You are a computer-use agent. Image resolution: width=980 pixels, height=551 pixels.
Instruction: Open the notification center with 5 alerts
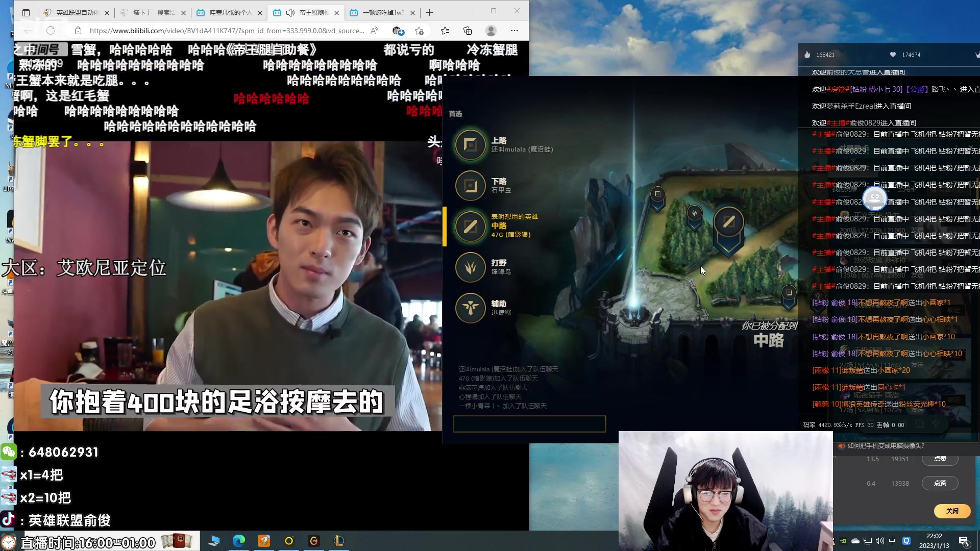coord(964,541)
